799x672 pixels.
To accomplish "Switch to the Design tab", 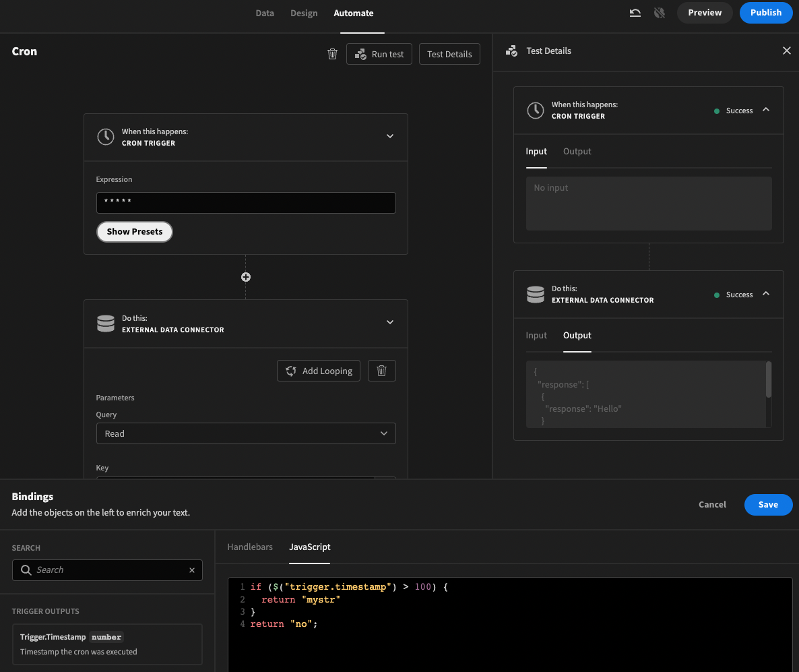I will pos(304,13).
